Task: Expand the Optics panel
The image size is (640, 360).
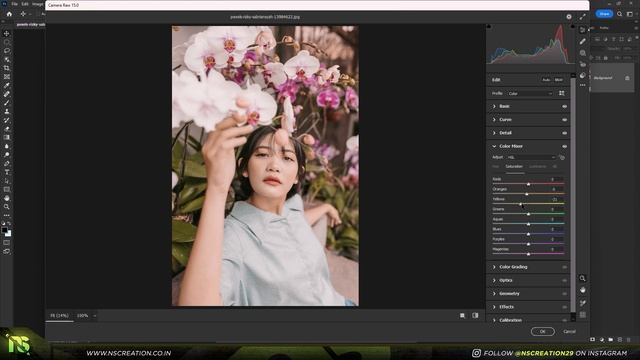Action: coord(494,280)
